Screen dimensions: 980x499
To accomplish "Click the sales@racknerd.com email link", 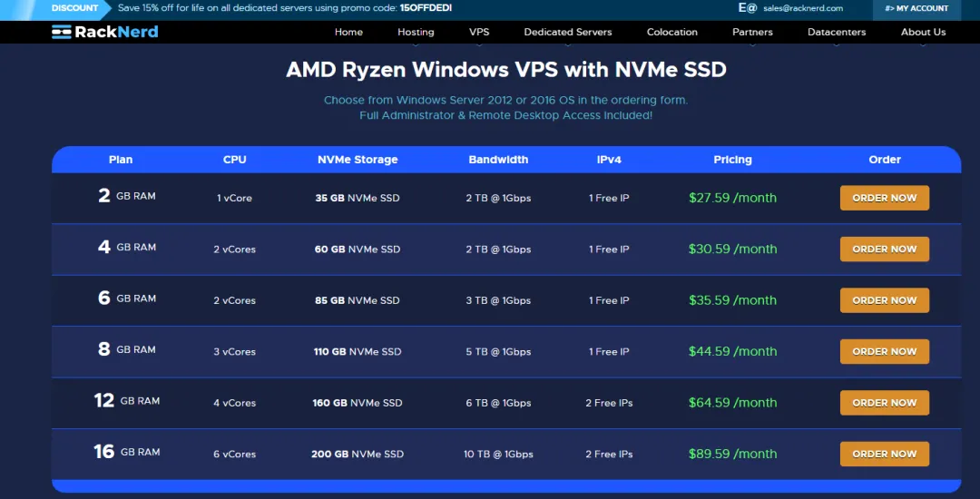I will [x=803, y=8].
